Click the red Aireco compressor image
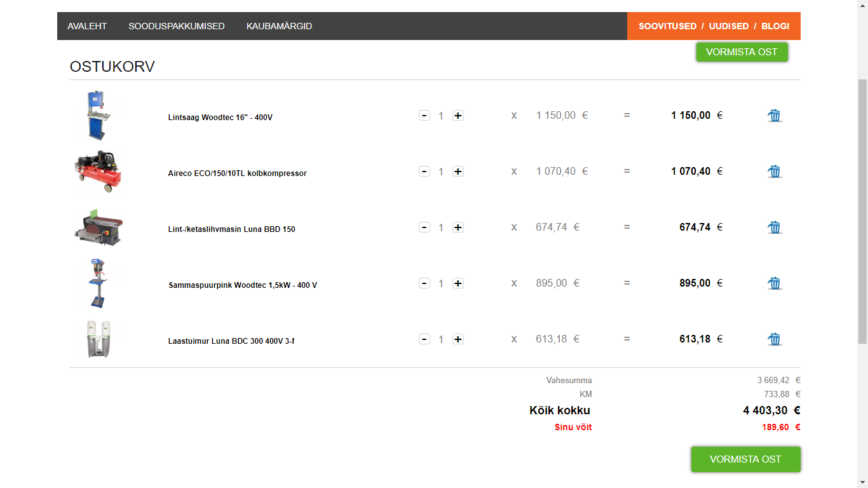Viewport: 868px width, 488px height. tap(98, 171)
